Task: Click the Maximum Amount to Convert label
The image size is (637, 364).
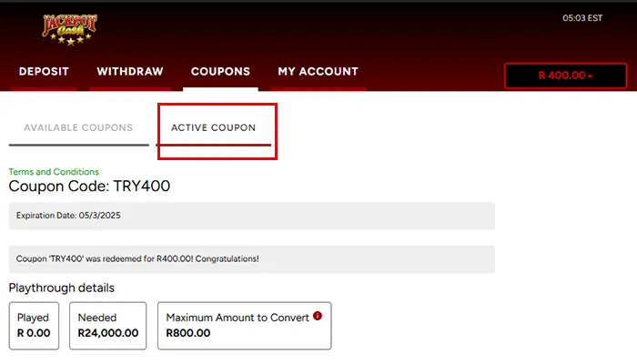Action: (x=238, y=318)
